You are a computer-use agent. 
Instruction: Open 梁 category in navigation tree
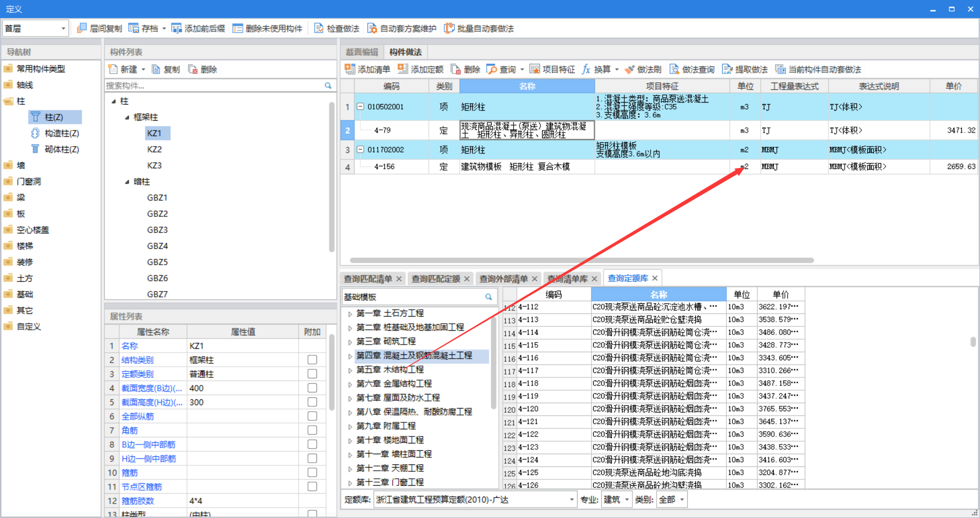tap(20, 198)
